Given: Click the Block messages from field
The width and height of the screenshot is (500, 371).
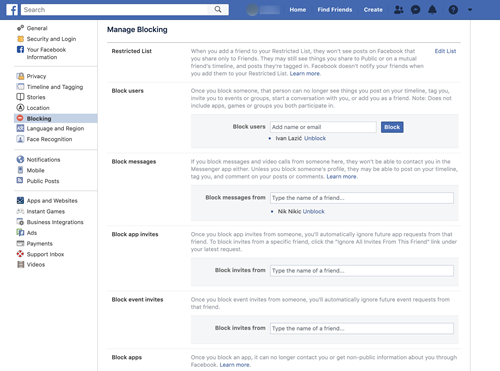Looking at the screenshot, I should 362,198.
